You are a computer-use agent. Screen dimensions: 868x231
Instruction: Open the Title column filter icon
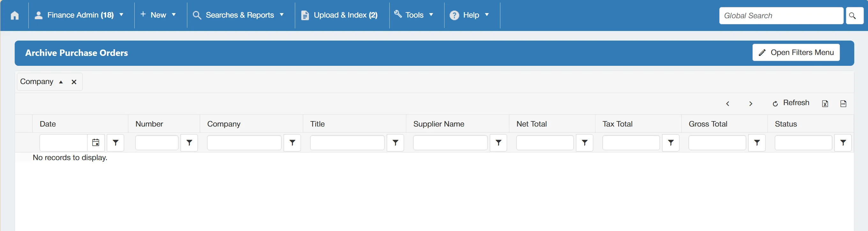pyautogui.click(x=396, y=142)
